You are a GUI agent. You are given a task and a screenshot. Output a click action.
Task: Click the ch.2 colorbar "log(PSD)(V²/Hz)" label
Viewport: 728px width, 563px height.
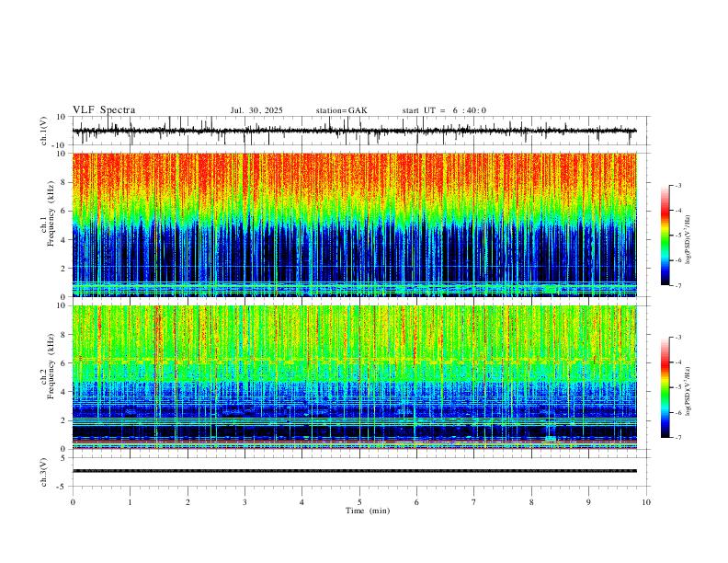(688, 391)
